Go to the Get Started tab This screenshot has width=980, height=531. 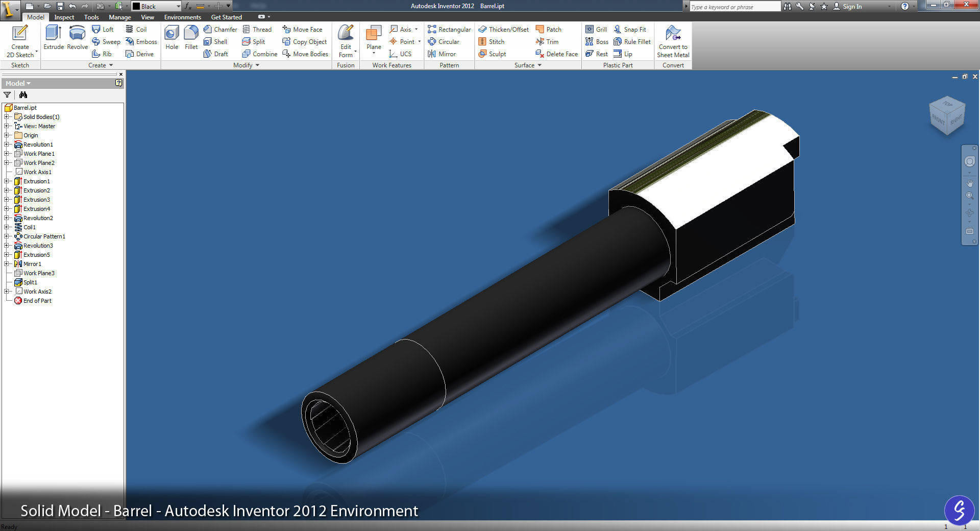227,17
